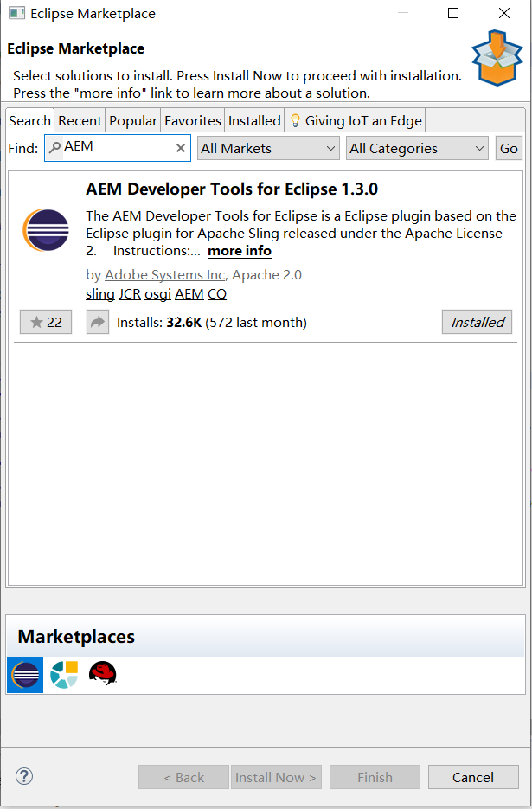Image resolution: width=532 pixels, height=809 pixels.
Task: Maximize the Eclipse Marketplace window
Action: point(453,13)
